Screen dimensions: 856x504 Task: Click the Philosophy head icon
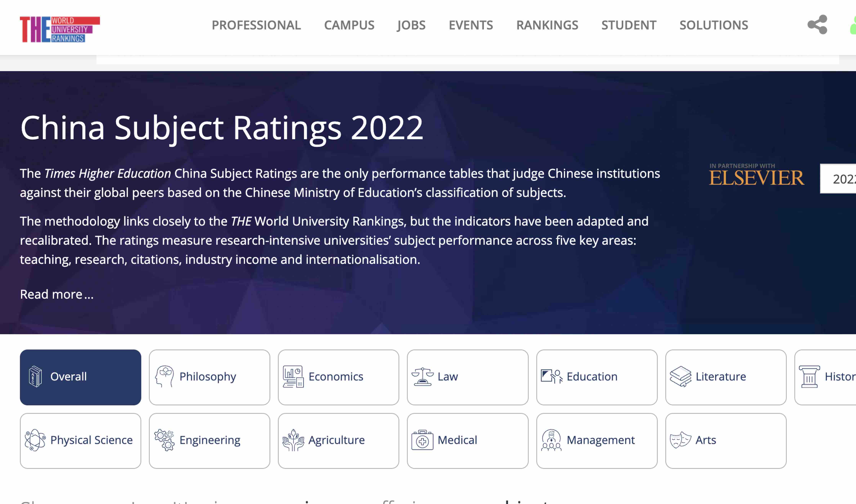click(x=165, y=376)
